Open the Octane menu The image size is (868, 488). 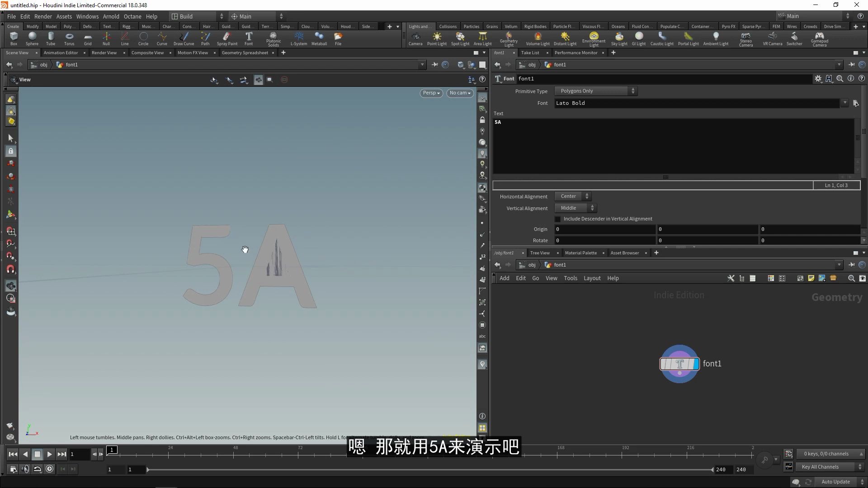pyautogui.click(x=132, y=16)
